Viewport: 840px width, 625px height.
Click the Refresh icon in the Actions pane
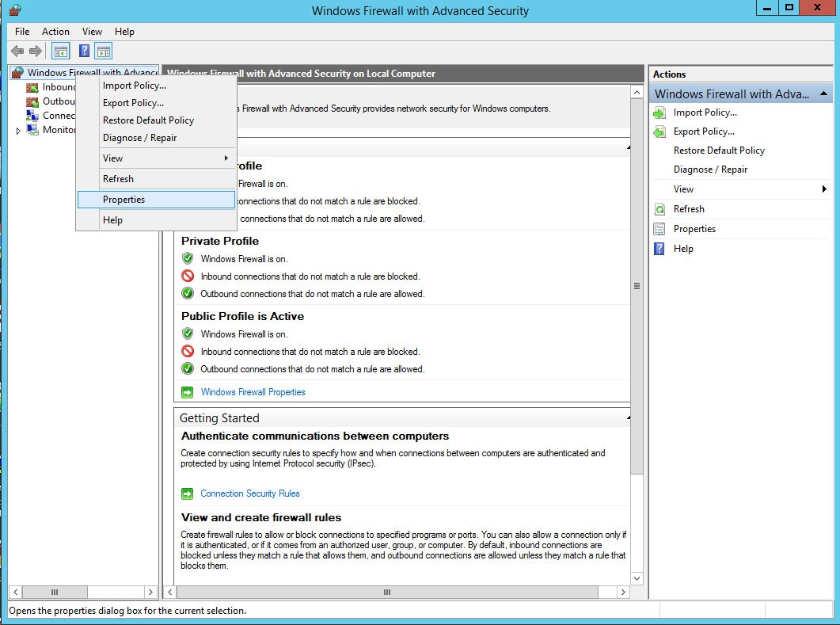click(659, 209)
